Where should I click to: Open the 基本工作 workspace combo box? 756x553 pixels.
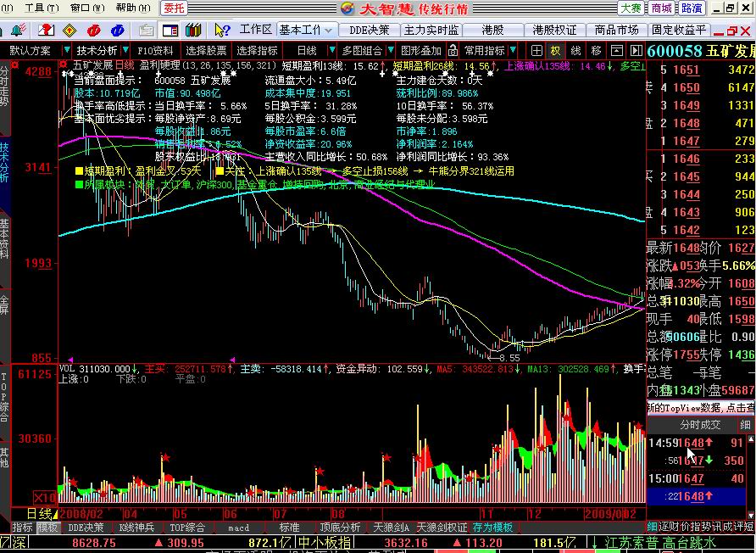tap(307, 30)
